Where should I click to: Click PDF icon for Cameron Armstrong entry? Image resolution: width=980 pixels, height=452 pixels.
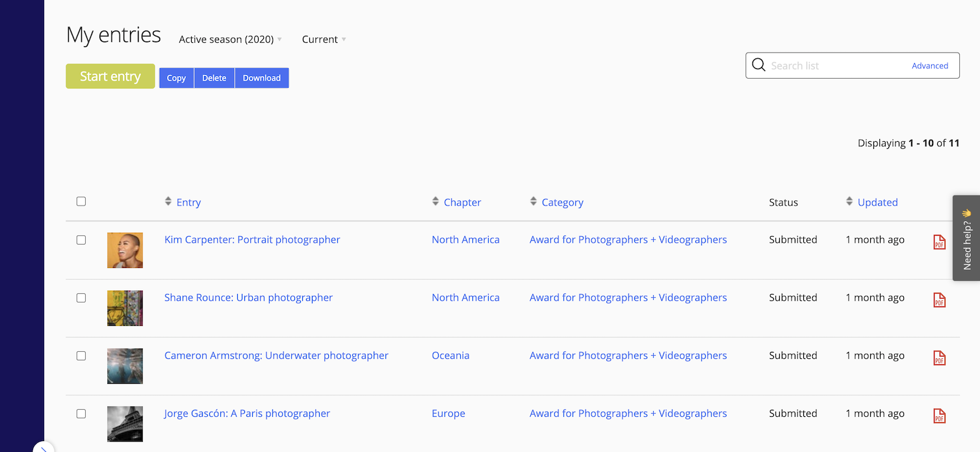(939, 358)
